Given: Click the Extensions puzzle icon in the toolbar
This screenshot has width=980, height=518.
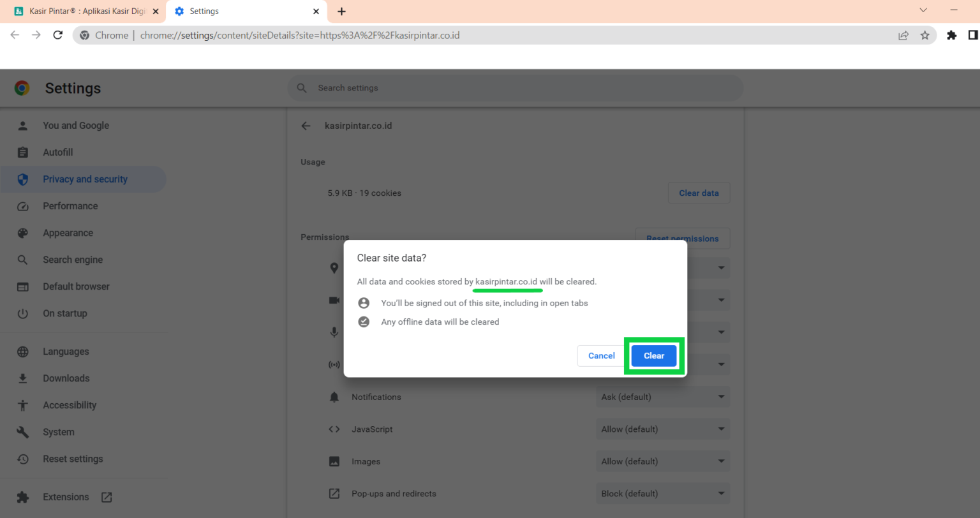Looking at the screenshot, I should (951, 35).
